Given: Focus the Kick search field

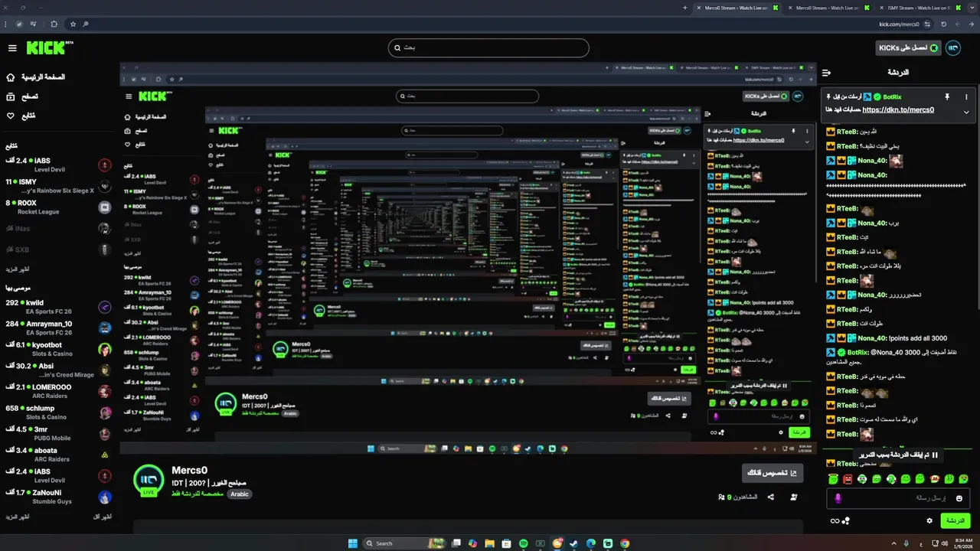Looking at the screenshot, I should [x=488, y=48].
